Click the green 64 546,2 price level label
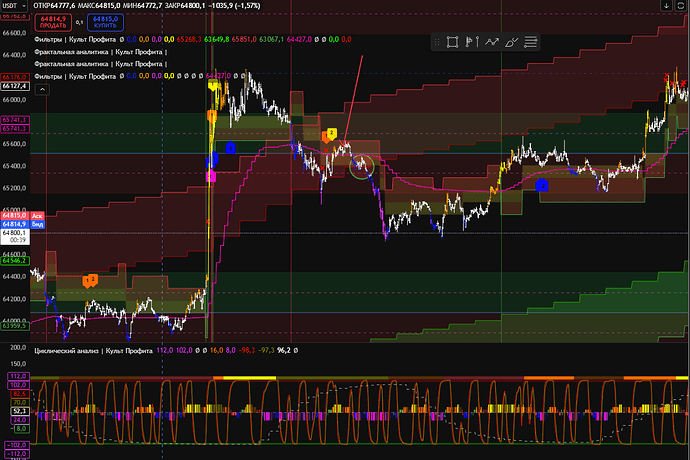690x460 pixels. (14, 259)
